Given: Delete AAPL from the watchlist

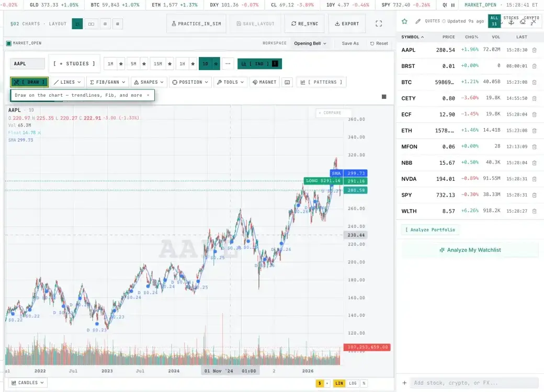Looking at the screenshot, I should (x=534, y=50).
